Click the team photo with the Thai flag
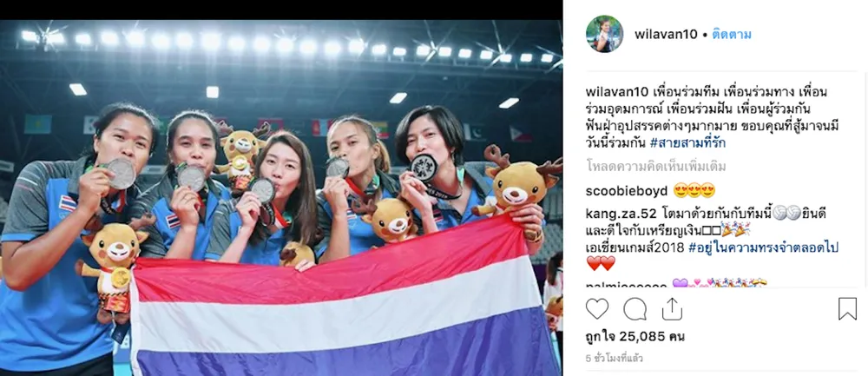868x376 pixels. point(281,198)
